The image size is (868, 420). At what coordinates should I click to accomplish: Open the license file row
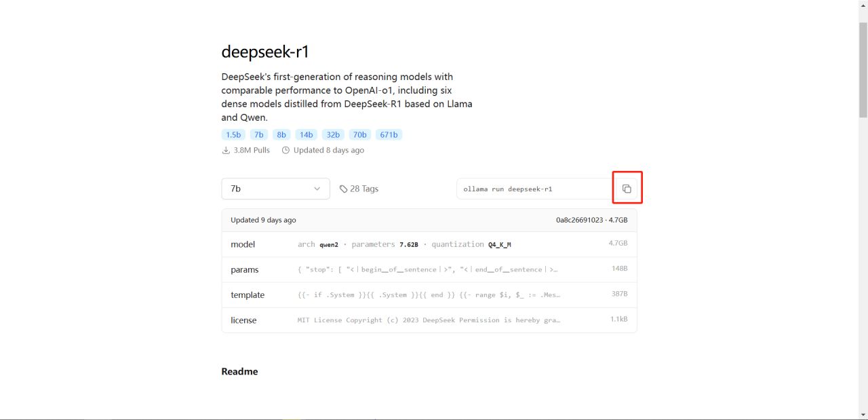[x=429, y=320]
